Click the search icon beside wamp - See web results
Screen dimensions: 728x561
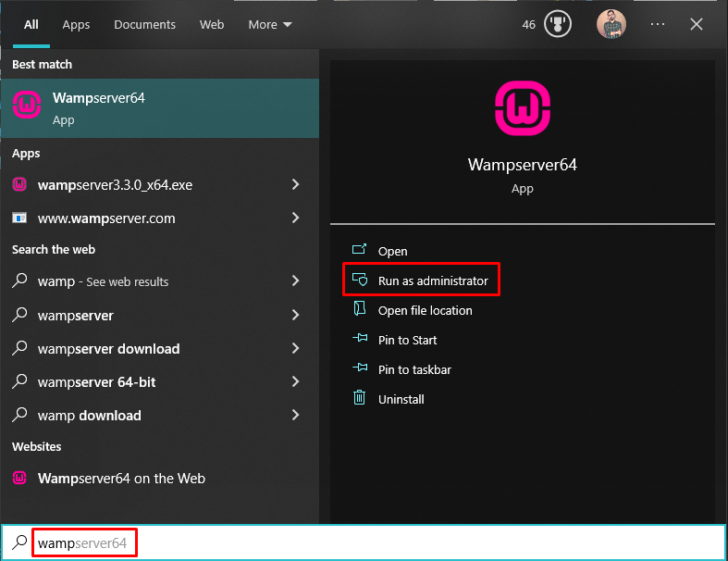(19, 280)
